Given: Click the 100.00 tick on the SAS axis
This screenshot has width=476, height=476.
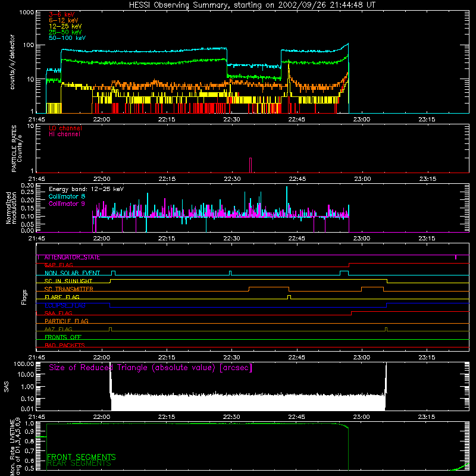Looking at the screenshot, I should coord(24,364).
